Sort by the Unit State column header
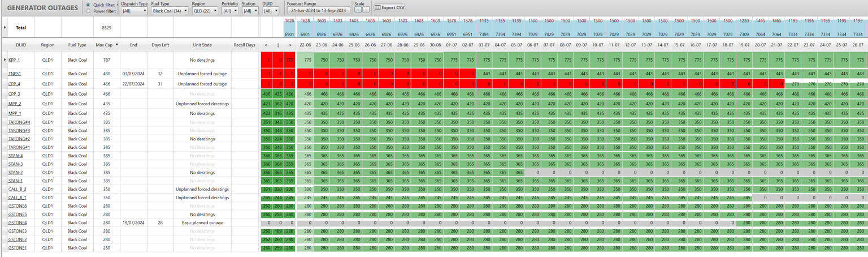This screenshot has width=868, height=257. (202, 45)
